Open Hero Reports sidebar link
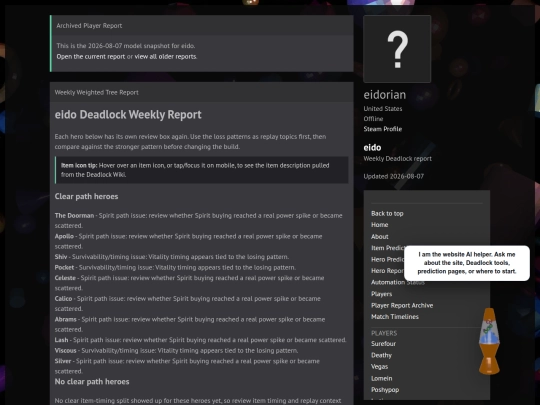Image resolution: width=540 pixels, height=405 pixels. [387, 271]
